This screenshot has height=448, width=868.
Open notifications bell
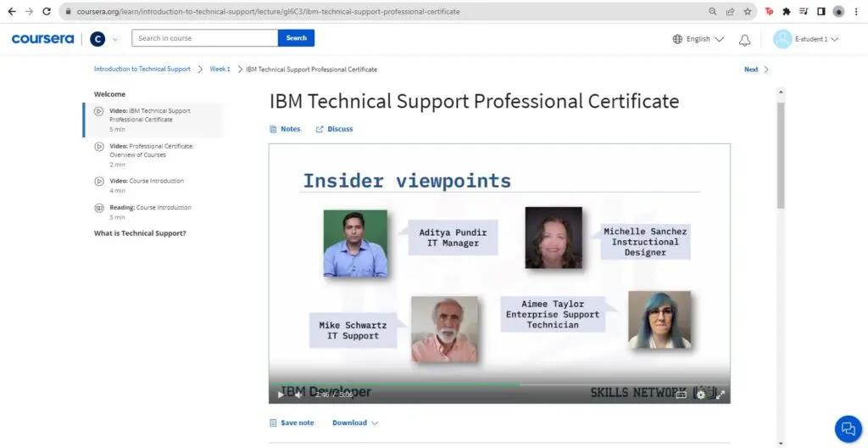tap(745, 39)
